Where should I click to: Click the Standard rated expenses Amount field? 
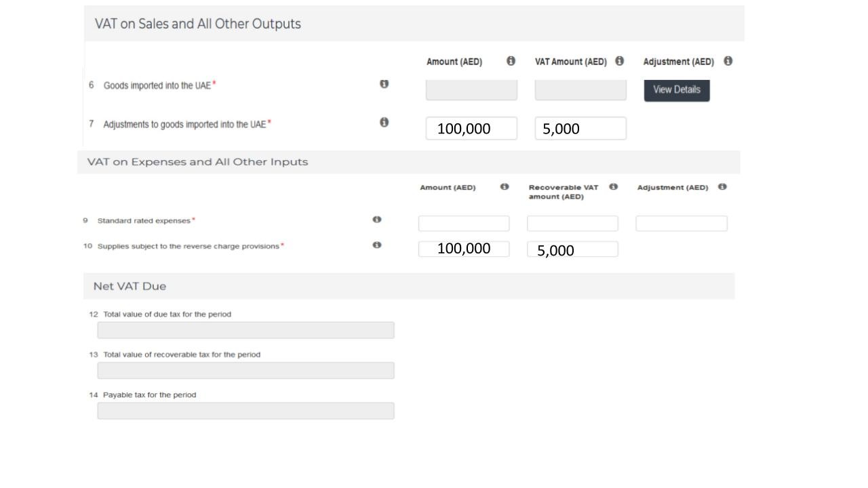(464, 222)
